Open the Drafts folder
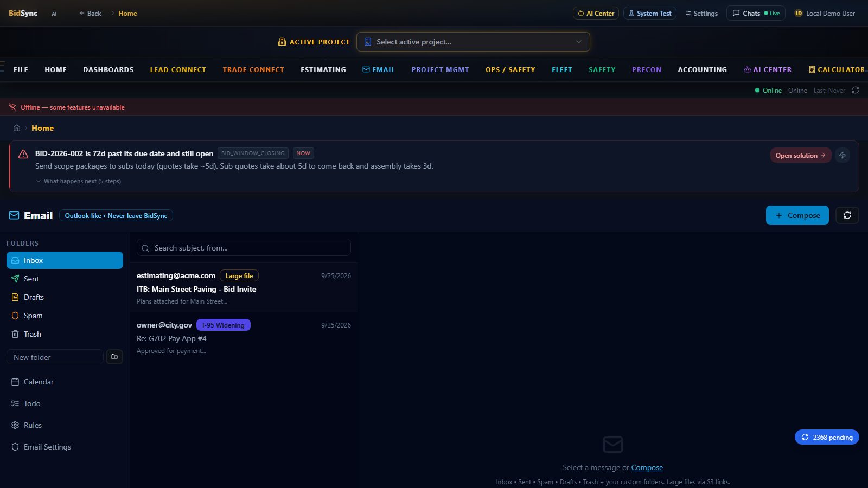Viewport: 868px width, 488px height. tap(65, 297)
